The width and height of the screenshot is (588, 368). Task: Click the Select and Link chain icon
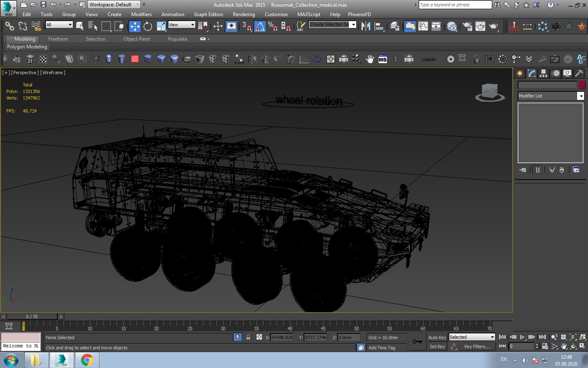pos(9,26)
